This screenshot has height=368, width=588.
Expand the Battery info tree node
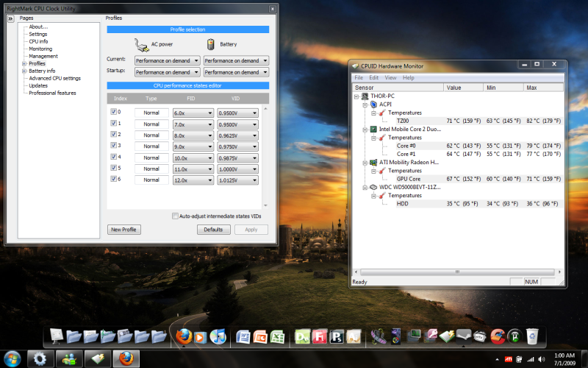point(24,71)
